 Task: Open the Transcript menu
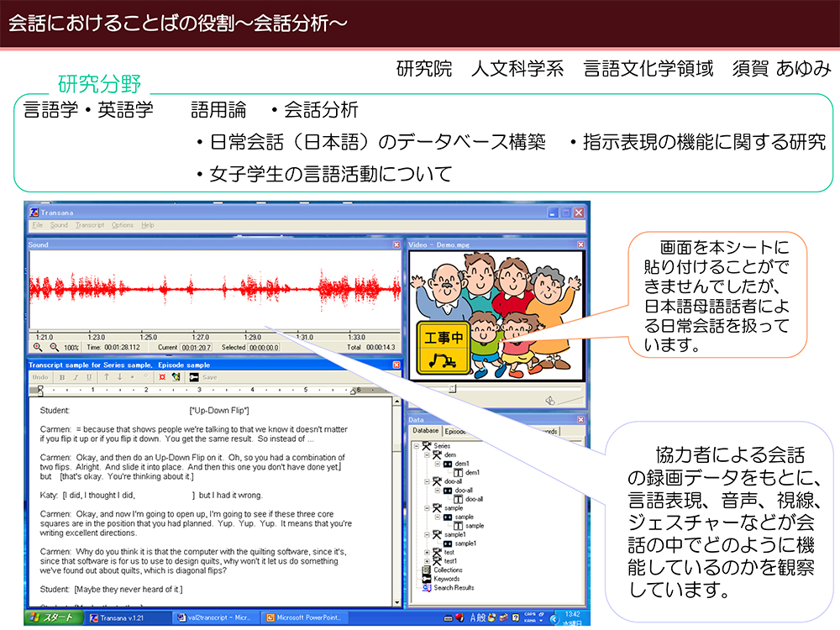click(x=90, y=225)
